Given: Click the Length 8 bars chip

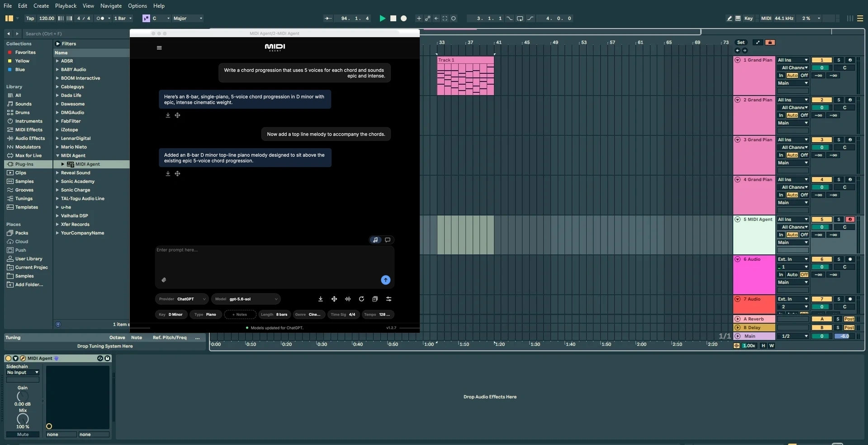Looking at the screenshot, I should click(274, 315).
